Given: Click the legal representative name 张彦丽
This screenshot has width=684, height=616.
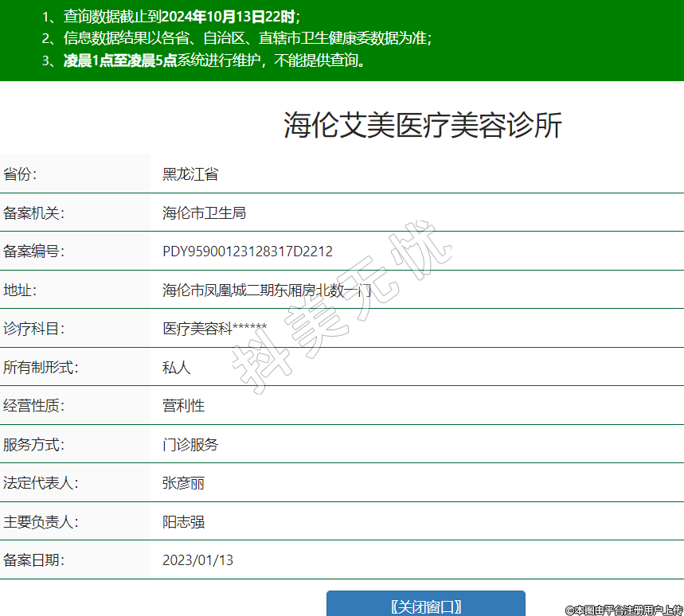Looking at the screenshot, I should point(184,483).
